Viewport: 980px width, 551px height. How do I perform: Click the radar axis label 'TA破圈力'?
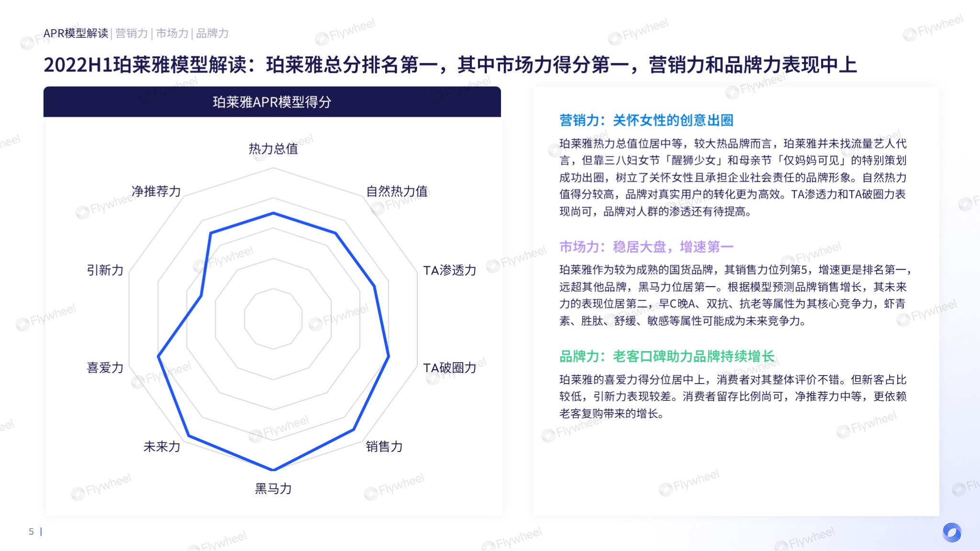pos(450,367)
